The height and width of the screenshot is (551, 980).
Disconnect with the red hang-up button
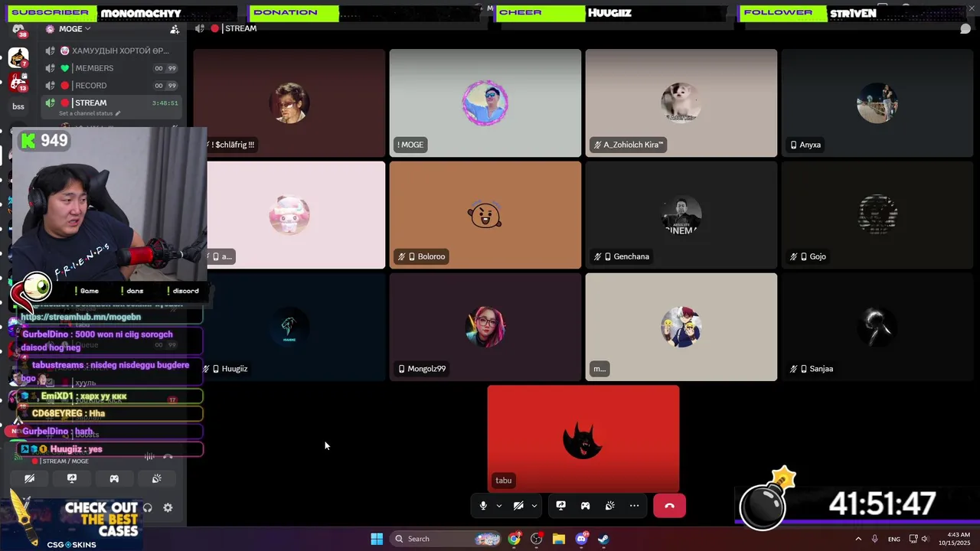[x=669, y=506]
